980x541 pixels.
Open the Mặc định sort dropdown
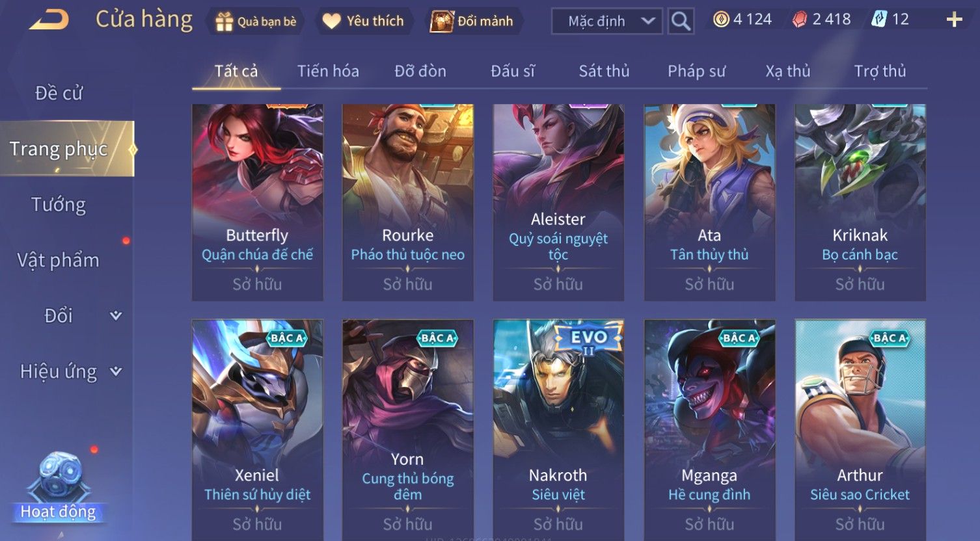(x=607, y=21)
